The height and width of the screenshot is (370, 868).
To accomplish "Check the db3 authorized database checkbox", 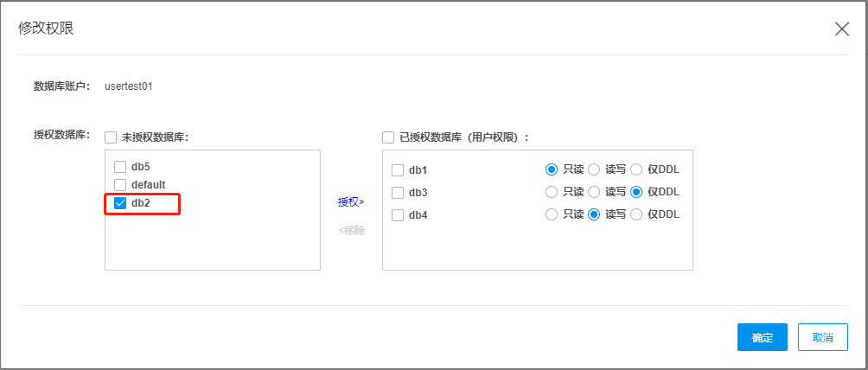I will pos(398,193).
